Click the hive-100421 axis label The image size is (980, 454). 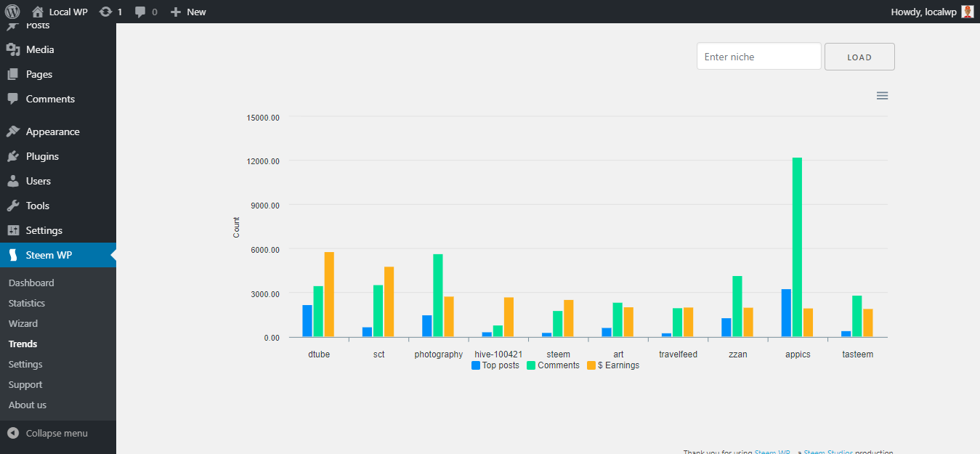498,354
